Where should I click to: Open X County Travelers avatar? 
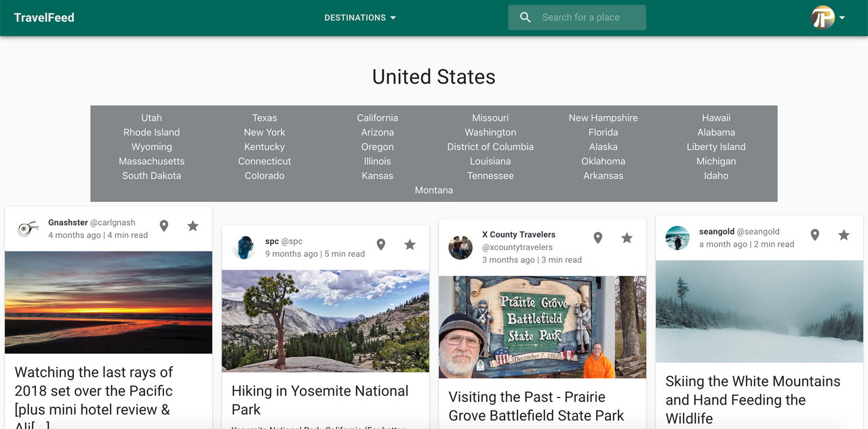(460, 247)
